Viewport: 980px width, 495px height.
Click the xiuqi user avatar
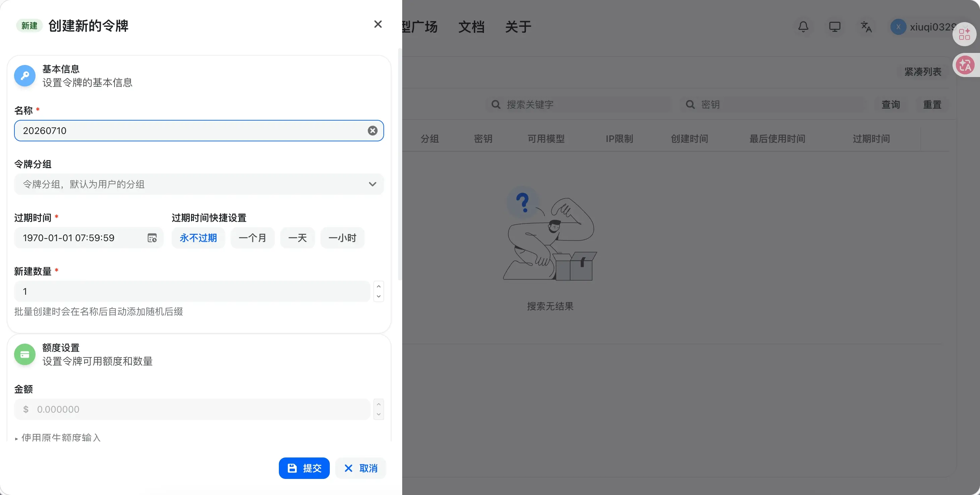tap(898, 27)
